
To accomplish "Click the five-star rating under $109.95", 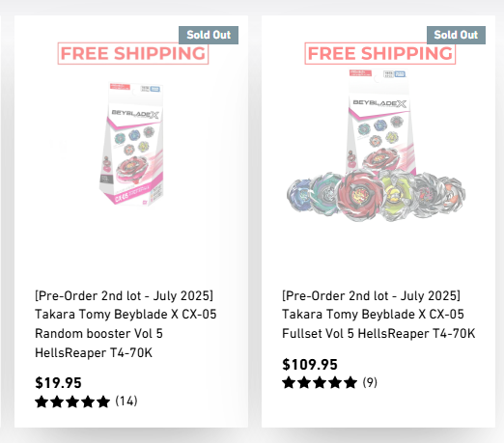I will click(320, 383).
